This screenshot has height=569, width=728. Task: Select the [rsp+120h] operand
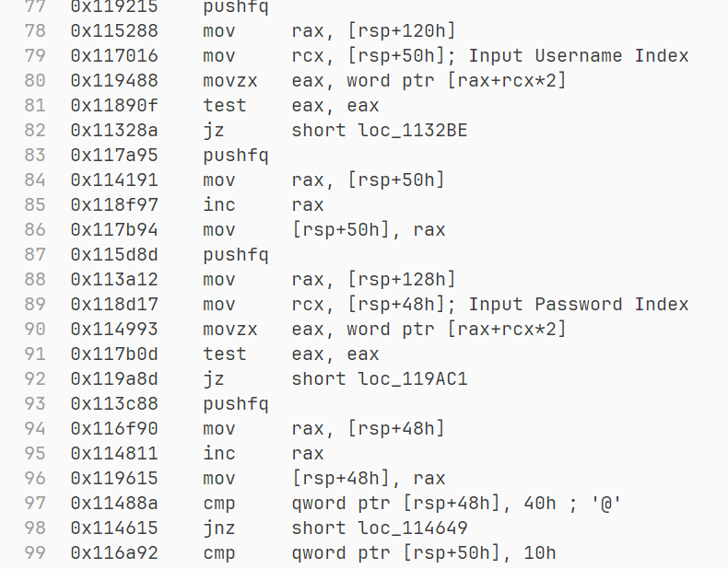(x=402, y=31)
